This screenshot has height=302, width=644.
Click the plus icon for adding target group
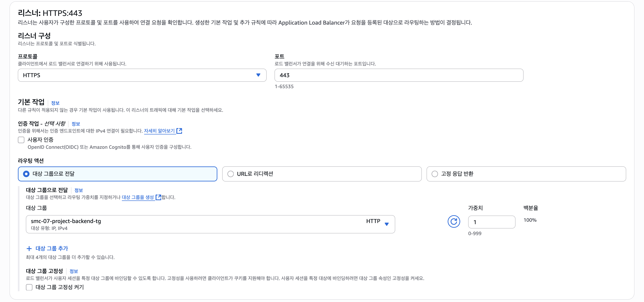tap(29, 249)
